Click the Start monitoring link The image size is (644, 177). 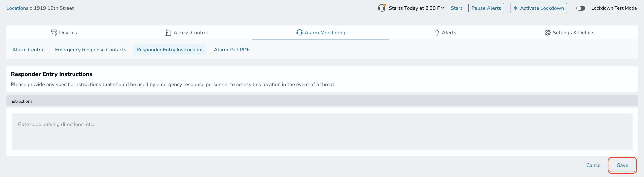[457, 8]
